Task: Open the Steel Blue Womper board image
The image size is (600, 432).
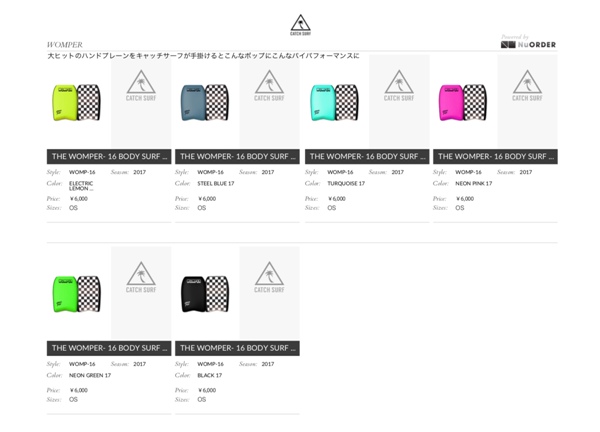Action: point(205,103)
